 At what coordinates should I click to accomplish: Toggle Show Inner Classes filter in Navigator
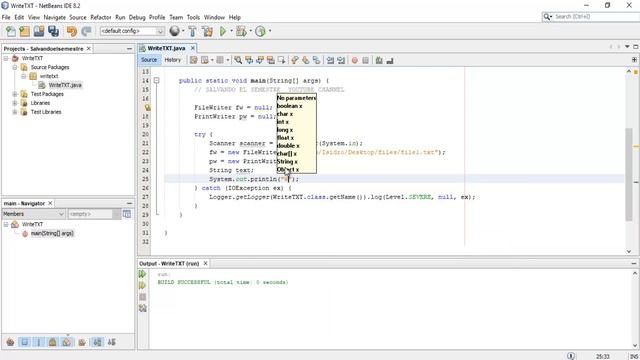pyautogui.click(x=67, y=342)
